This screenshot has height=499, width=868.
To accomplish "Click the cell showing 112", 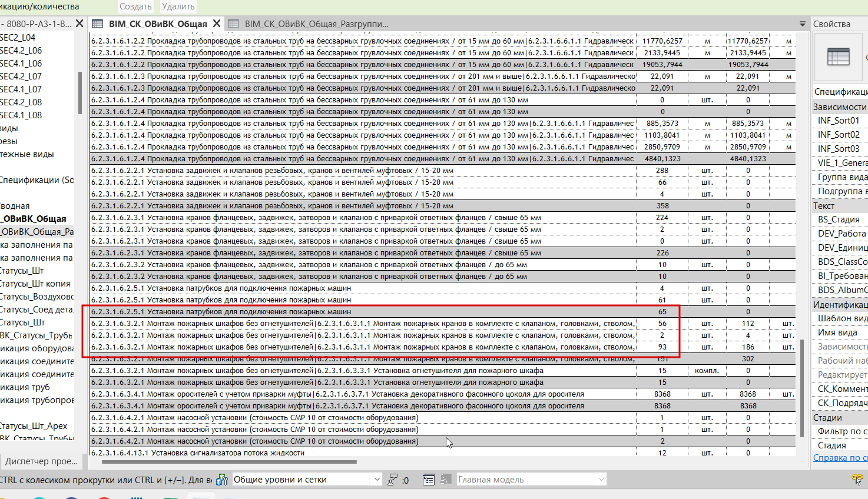I will click(748, 323).
